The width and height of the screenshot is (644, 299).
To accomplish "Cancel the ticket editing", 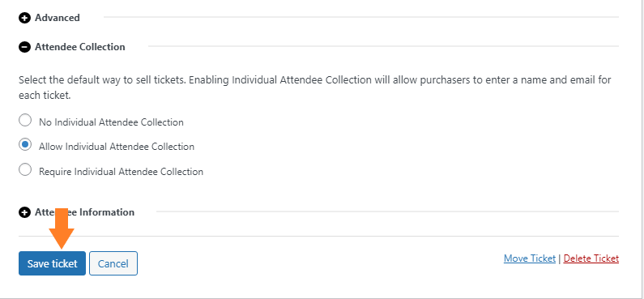I will (113, 263).
